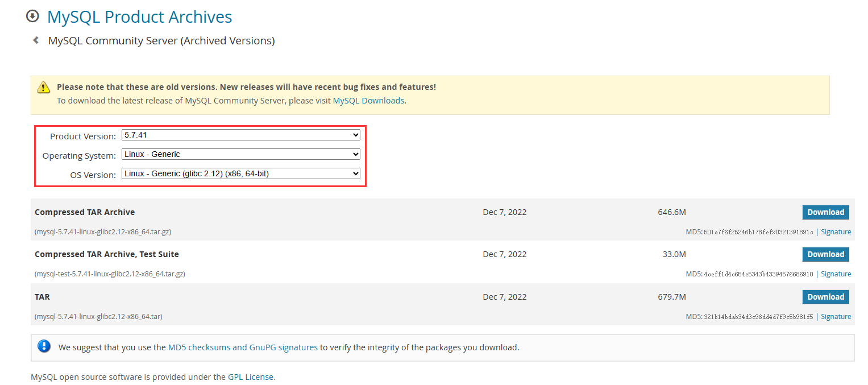
Task: Click MySQL Community Server (Archived Versions) text
Action: (161, 41)
